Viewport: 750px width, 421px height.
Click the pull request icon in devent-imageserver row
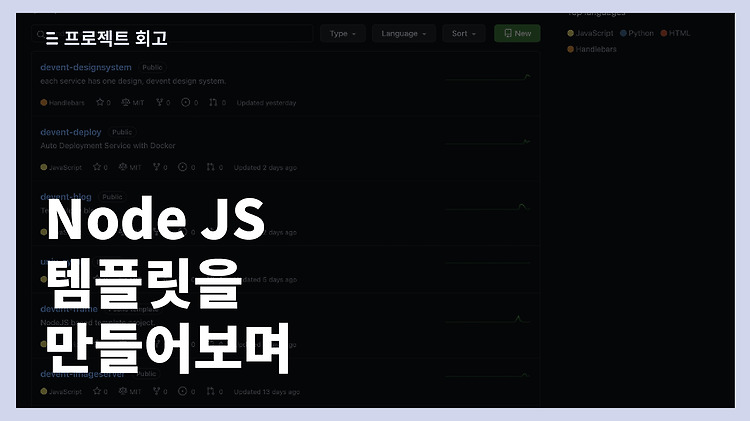coord(210,391)
